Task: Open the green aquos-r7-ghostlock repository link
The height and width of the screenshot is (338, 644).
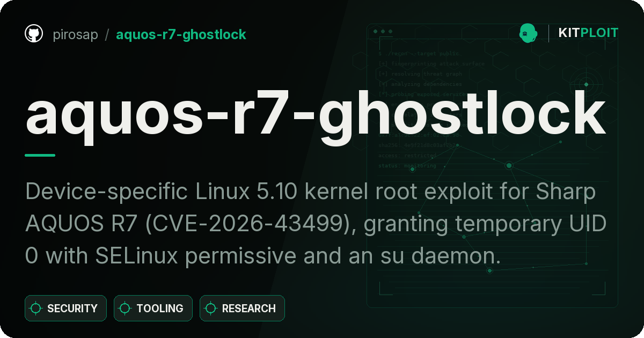Action: point(181,34)
